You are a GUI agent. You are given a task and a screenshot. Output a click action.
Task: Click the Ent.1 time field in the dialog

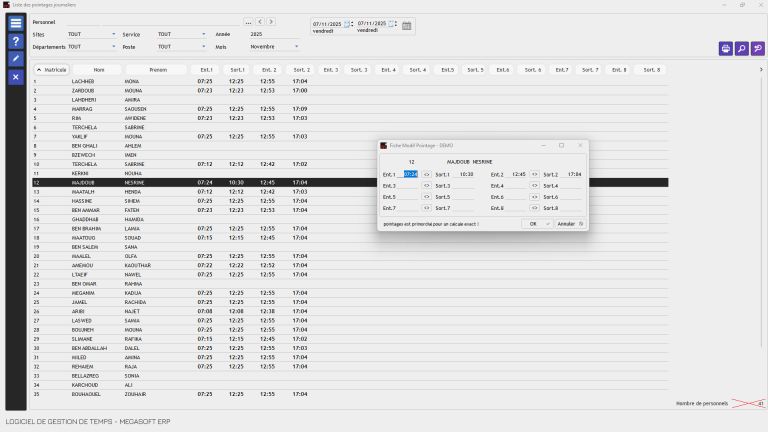pyautogui.click(x=410, y=174)
